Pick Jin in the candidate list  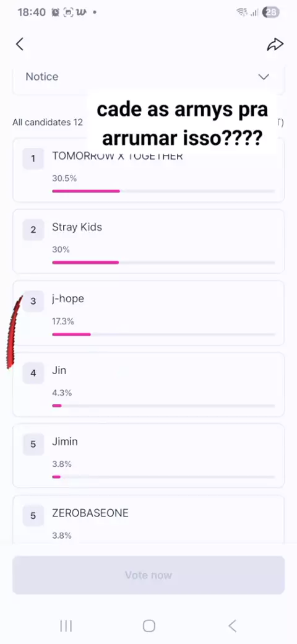pyautogui.click(x=148, y=385)
